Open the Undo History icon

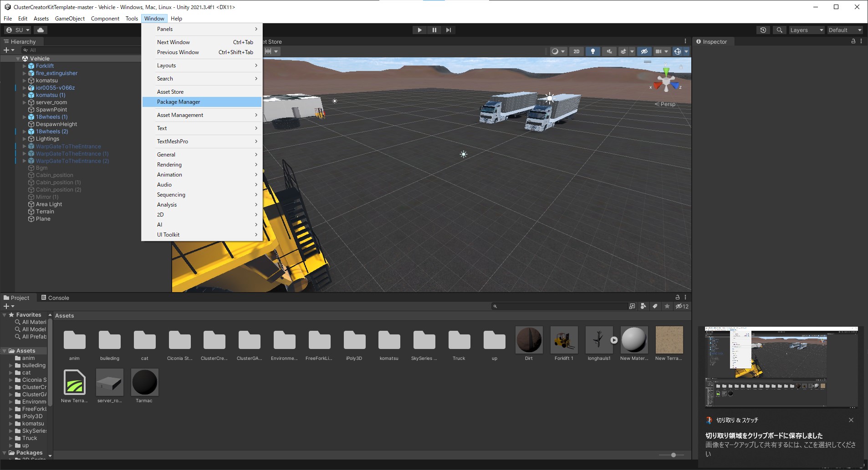[763, 30]
